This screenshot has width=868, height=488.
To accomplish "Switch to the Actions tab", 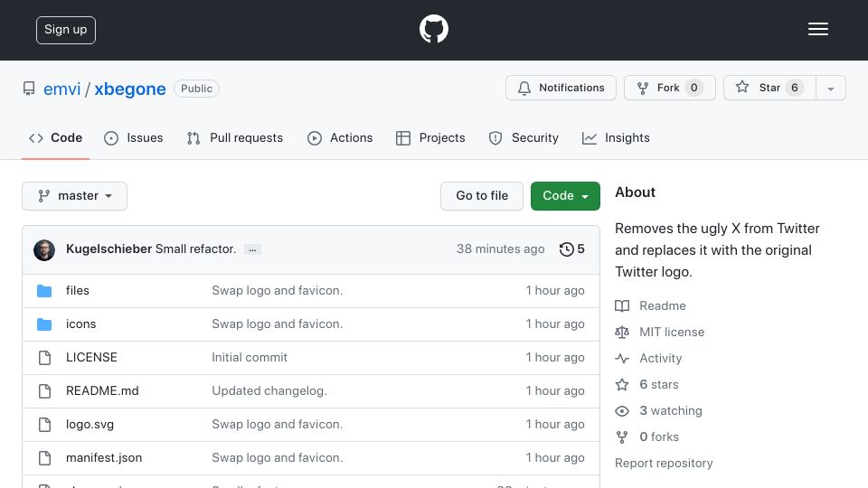I will coord(340,137).
